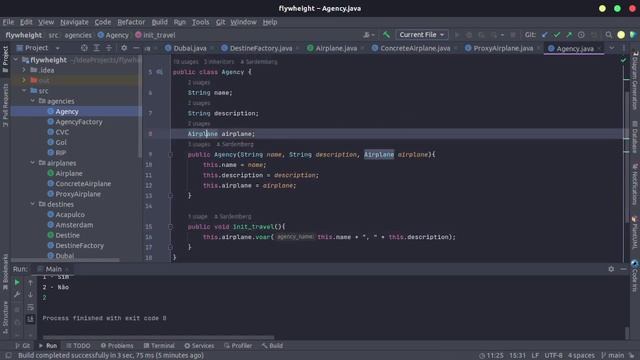Open Search Everywhere magnifier icon

tap(609, 35)
